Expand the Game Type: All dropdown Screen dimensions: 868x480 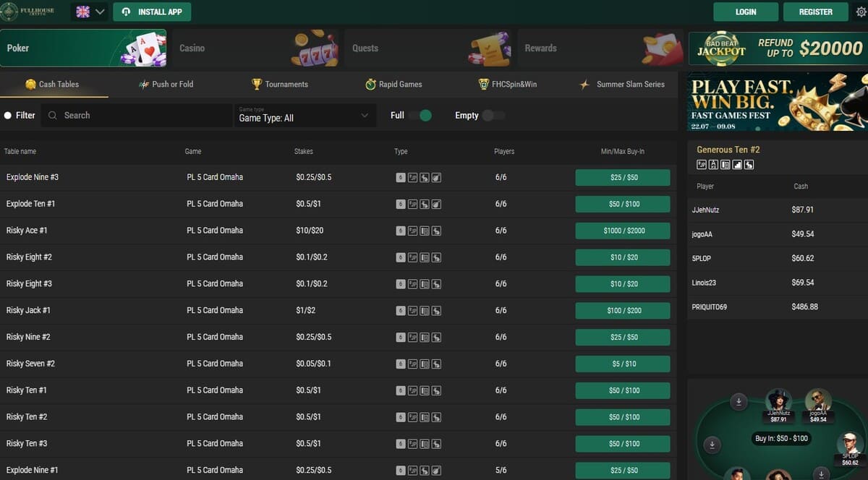point(305,116)
